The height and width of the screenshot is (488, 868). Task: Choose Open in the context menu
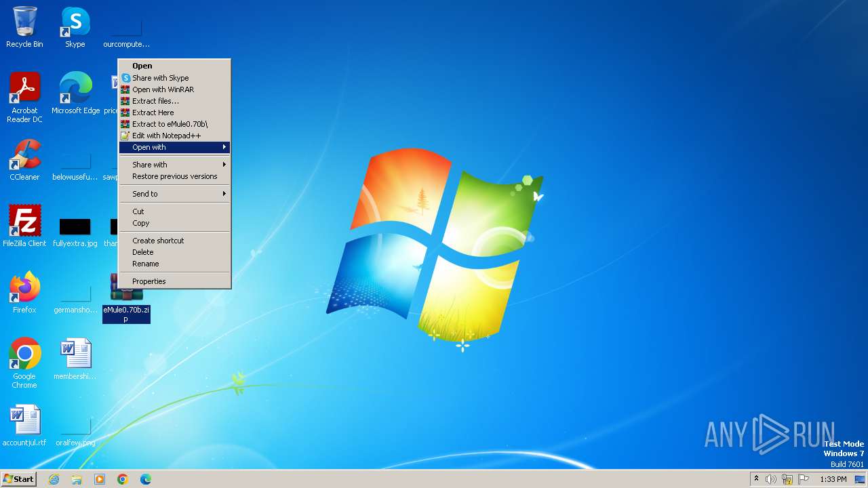point(175,66)
